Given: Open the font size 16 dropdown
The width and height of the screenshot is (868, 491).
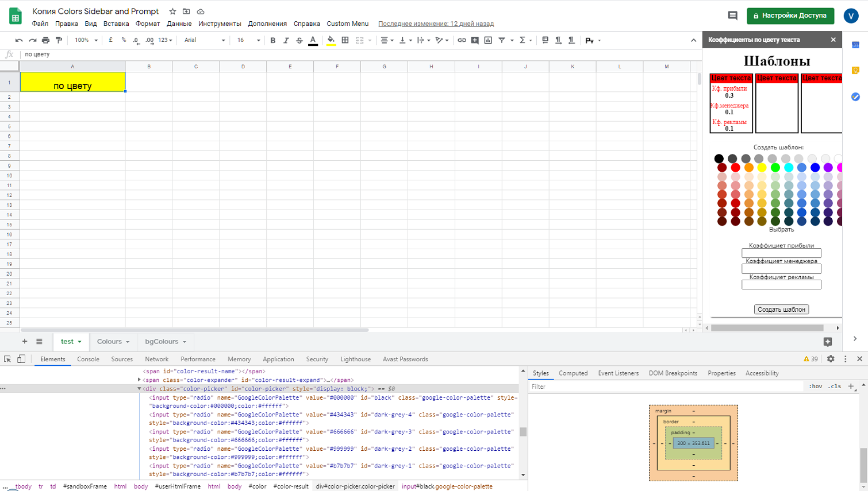Looking at the screenshot, I should pyautogui.click(x=248, y=40).
